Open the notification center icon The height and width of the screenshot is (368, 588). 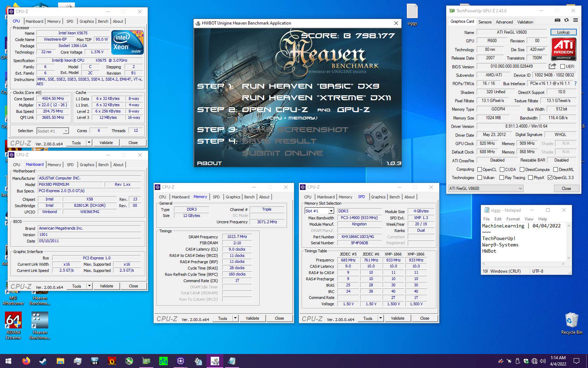click(x=576, y=361)
